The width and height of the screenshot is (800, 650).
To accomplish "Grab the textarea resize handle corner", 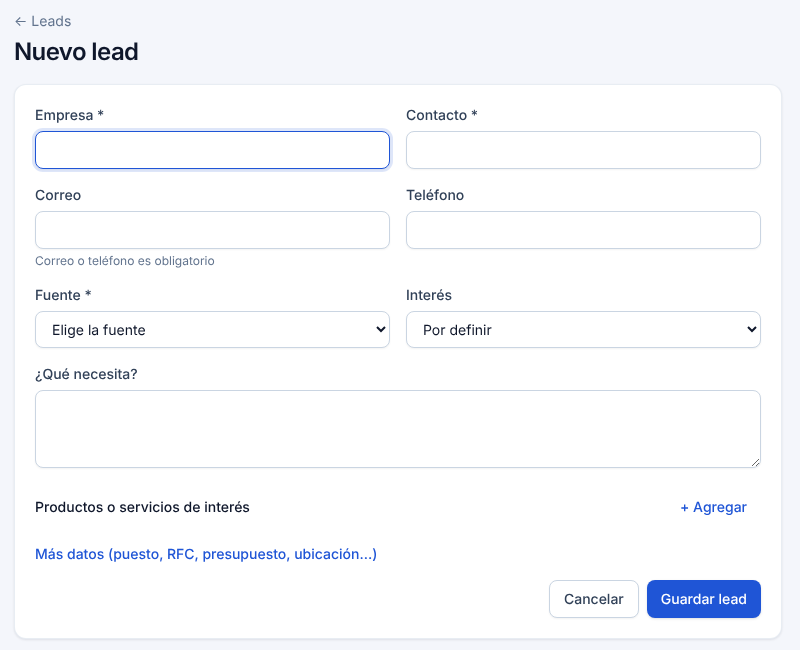I will point(756,462).
